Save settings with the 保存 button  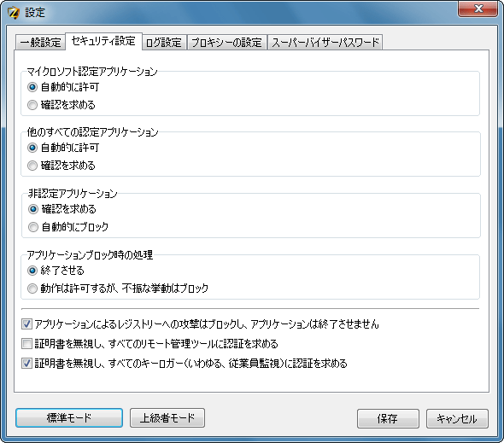click(x=388, y=418)
